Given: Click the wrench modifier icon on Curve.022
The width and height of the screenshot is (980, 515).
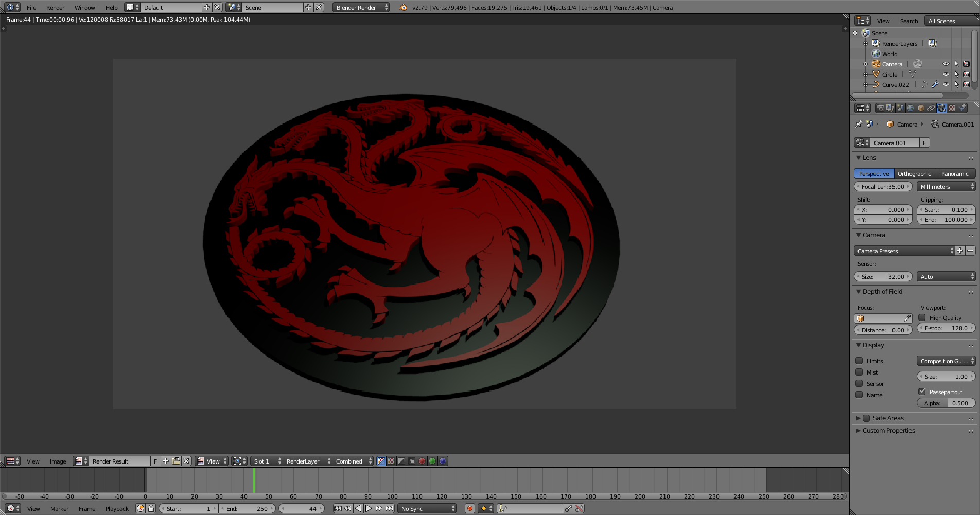Looking at the screenshot, I should tap(935, 84).
